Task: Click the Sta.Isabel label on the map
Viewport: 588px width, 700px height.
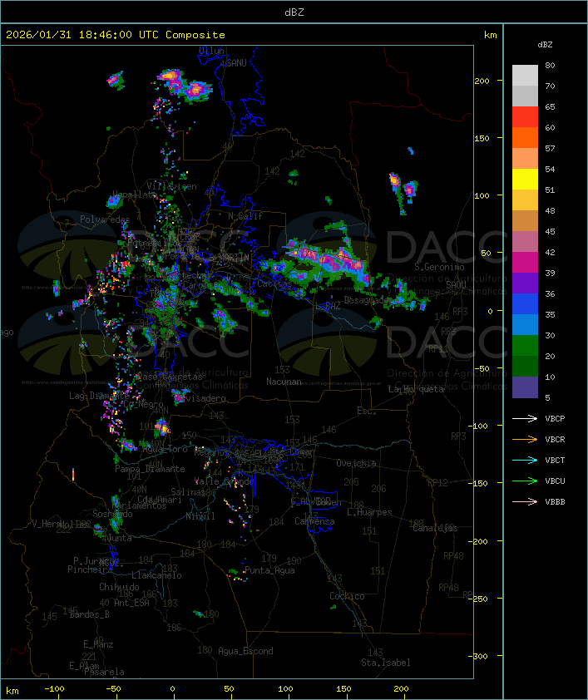Action: click(x=385, y=663)
